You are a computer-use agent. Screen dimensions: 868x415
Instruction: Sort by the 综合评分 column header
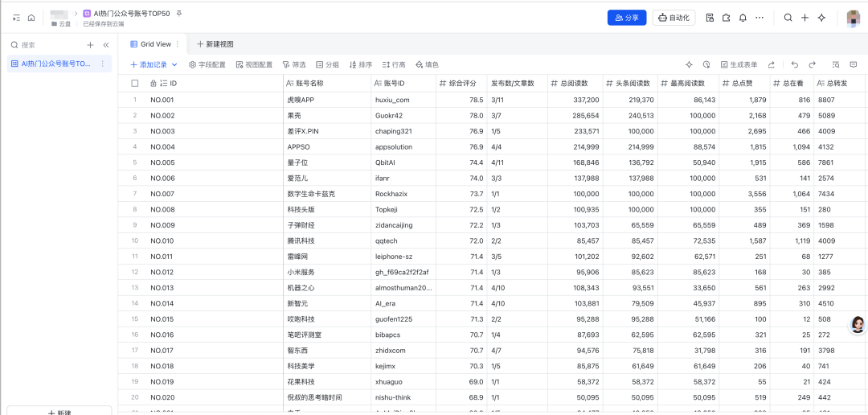click(x=461, y=84)
